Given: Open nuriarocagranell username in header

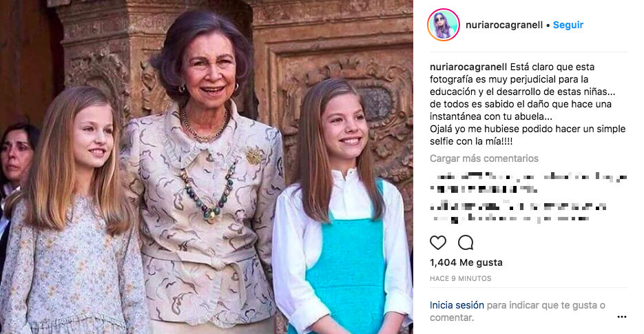Looking at the screenshot, I should (x=504, y=25).
